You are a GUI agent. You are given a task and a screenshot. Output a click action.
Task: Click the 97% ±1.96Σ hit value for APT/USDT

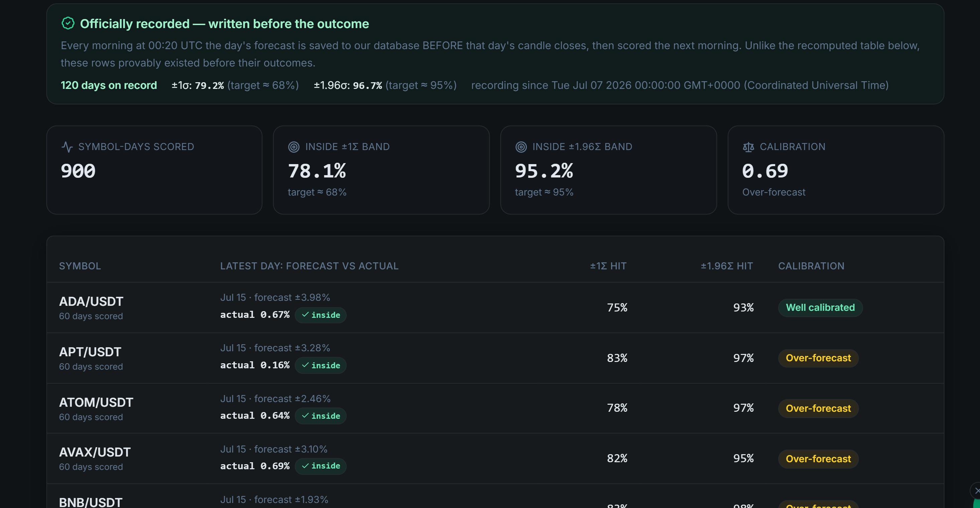pyautogui.click(x=743, y=358)
